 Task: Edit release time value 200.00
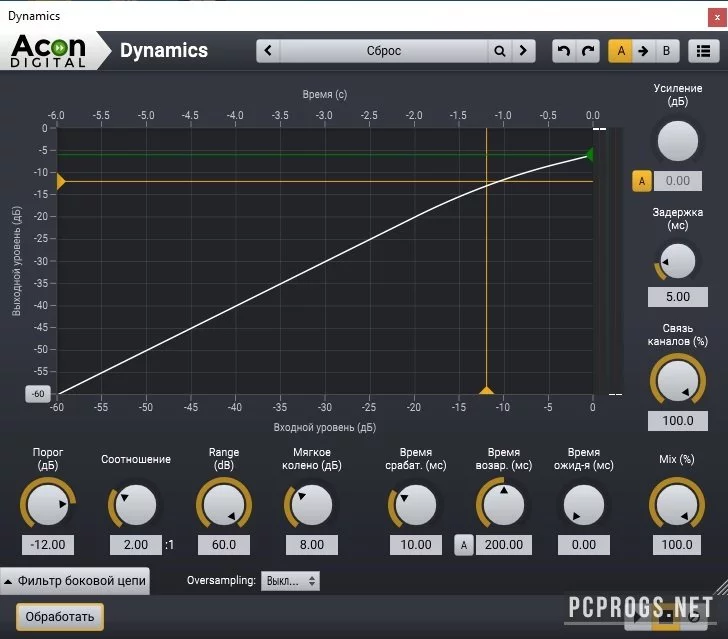pyautogui.click(x=504, y=545)
